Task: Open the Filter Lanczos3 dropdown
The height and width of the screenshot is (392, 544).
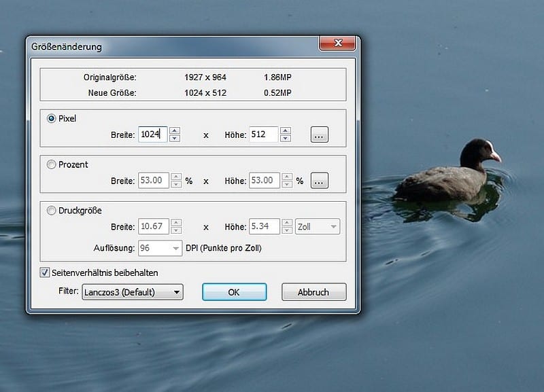Action: 132,292
